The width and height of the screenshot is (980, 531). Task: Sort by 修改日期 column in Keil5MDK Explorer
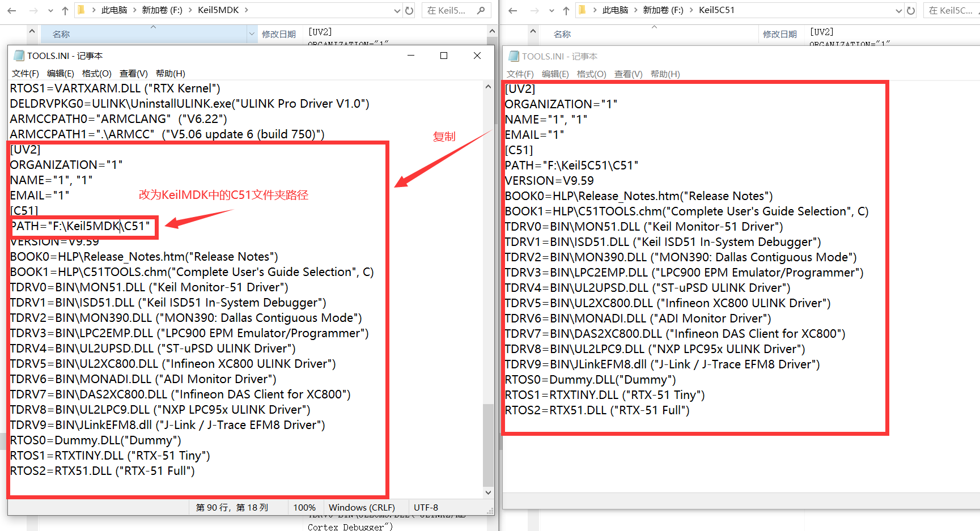[x=279, y=34]
